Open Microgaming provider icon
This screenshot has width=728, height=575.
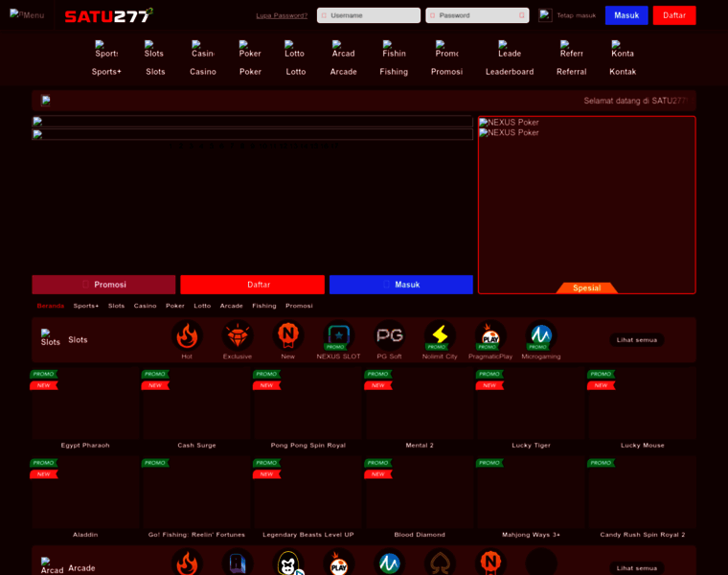pyautogui.click(x=541, y=335)
